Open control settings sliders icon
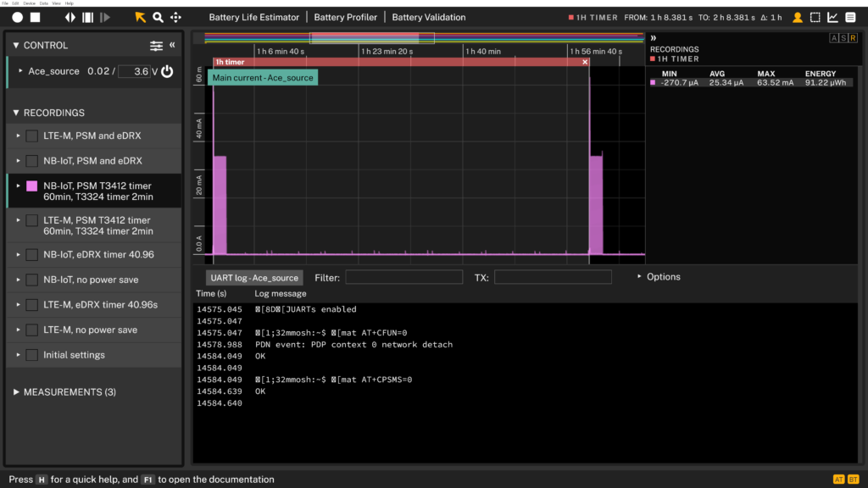The width and height of the screenshot is (868, 488). pyautogui.click(x=156, y=46)
